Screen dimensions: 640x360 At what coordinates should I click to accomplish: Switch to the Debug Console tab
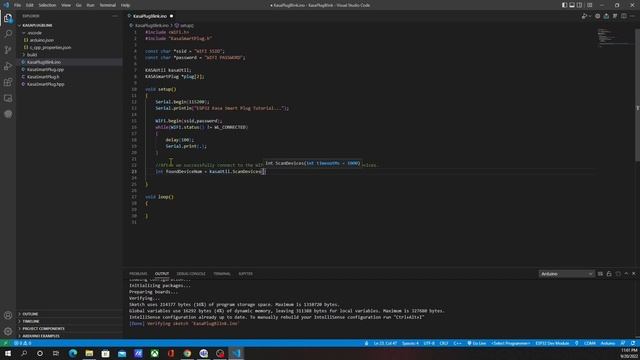[191, 274]
